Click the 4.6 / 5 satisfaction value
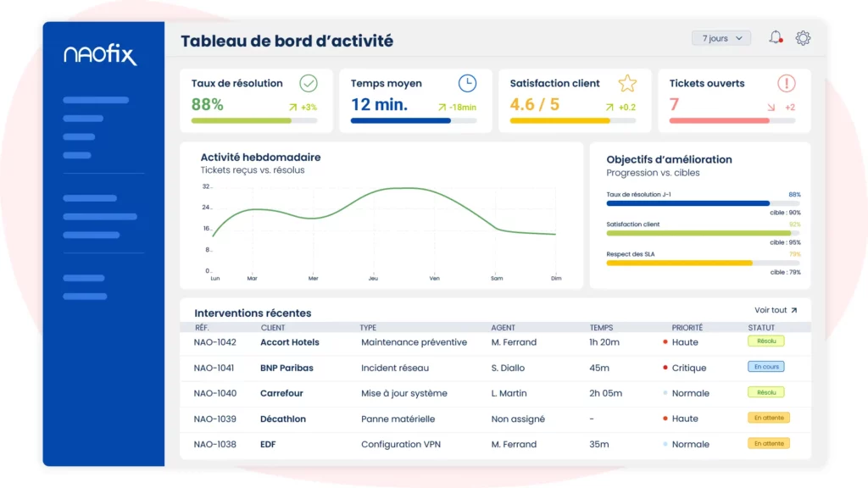 click(x=535, y=104)
